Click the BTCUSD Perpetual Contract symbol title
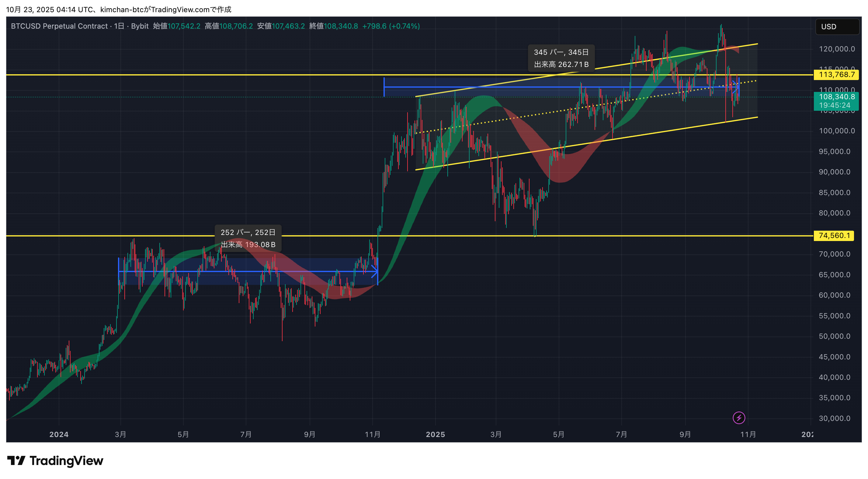 coord(59,26)
